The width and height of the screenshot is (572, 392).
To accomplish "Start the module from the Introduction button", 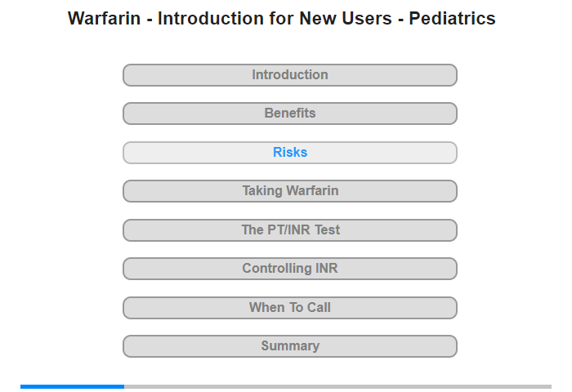I will (x=289, y=75).
